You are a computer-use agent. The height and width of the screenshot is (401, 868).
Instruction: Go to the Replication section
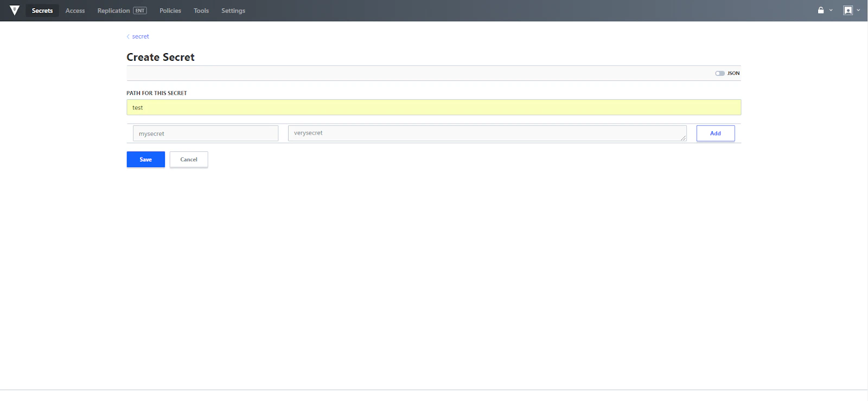coord(122,10)
